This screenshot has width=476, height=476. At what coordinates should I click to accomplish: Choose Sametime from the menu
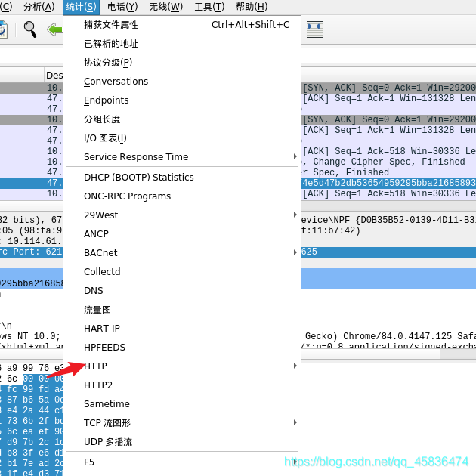(182, 403)
